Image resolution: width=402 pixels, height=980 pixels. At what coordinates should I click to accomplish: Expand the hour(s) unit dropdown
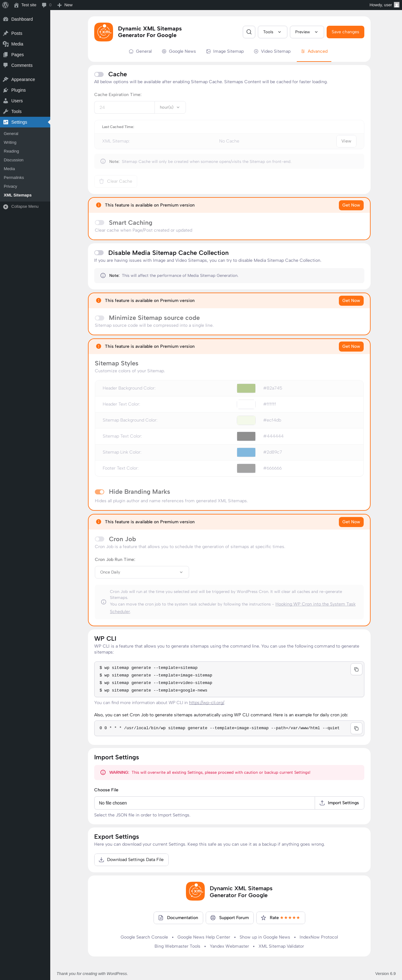pyautogui.click(x=170, y=107)
